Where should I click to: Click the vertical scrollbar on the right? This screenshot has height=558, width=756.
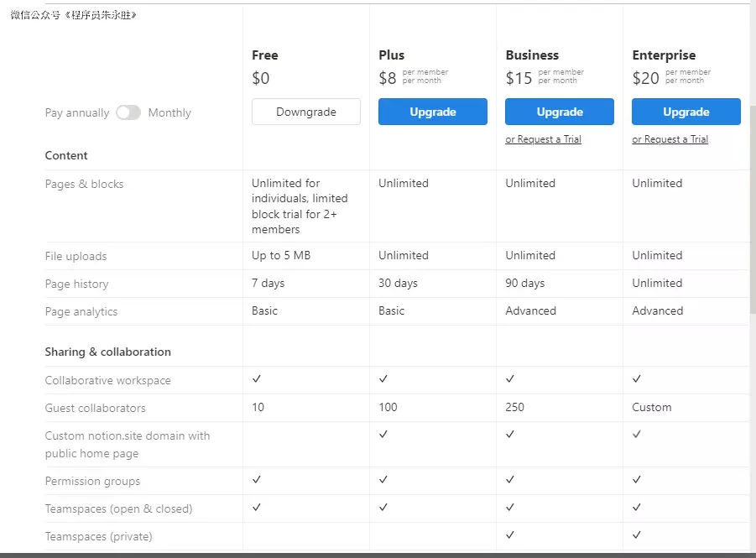tap(752, 210)
